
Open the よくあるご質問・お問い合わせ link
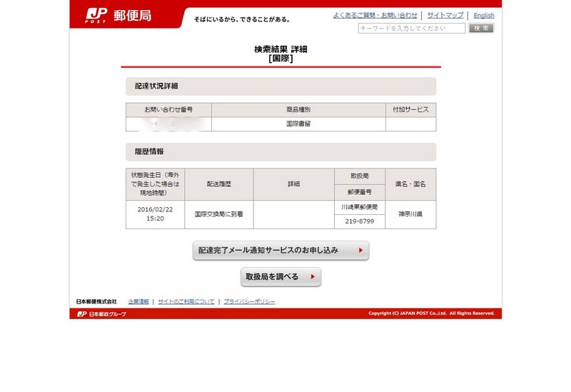pos(375,15)
